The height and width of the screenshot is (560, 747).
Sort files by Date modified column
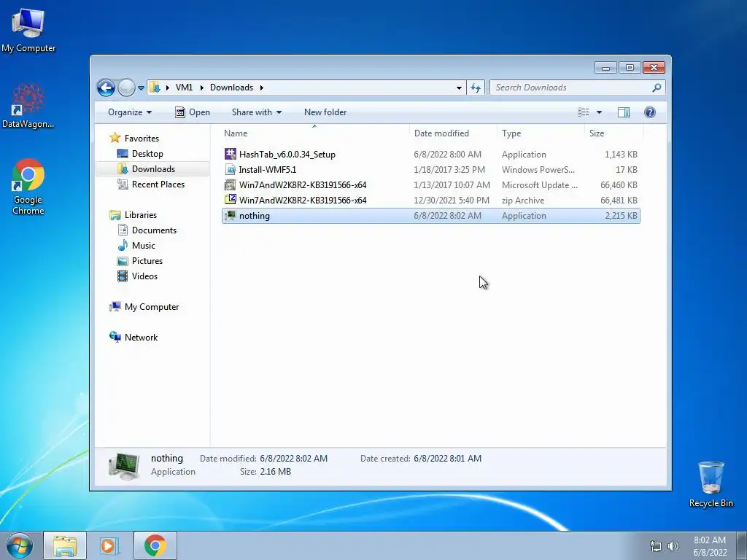coord(453,133)
